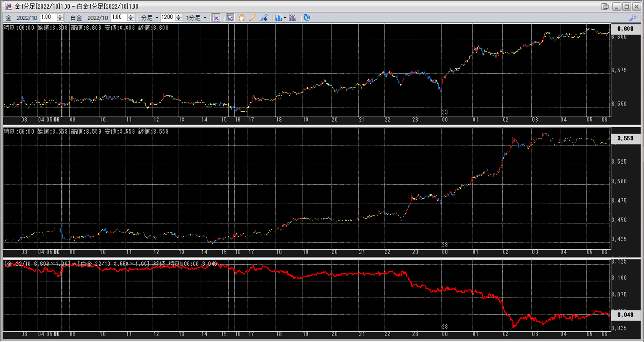Viewport: 644px width, 342px height.
Task: Click the window layout icon in titlebar
Action: pyautogui.click(x=605, y=6)
